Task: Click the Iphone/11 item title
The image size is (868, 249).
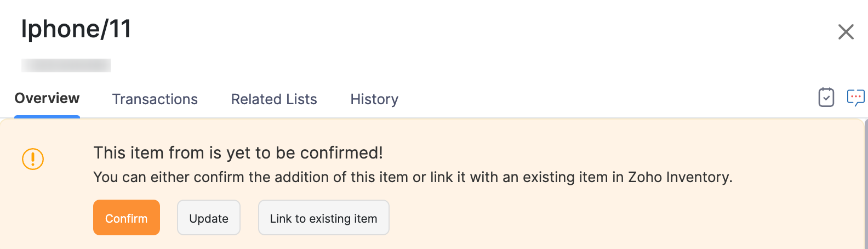Action: point(76,29)
